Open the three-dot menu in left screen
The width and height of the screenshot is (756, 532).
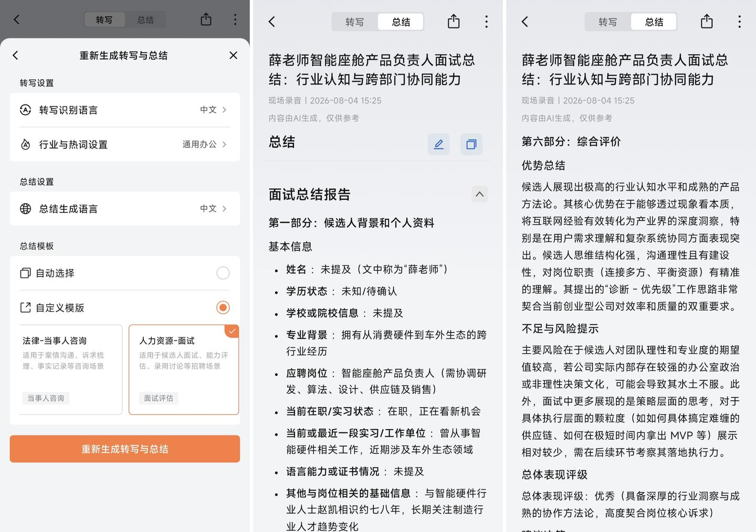coord(235,19)
